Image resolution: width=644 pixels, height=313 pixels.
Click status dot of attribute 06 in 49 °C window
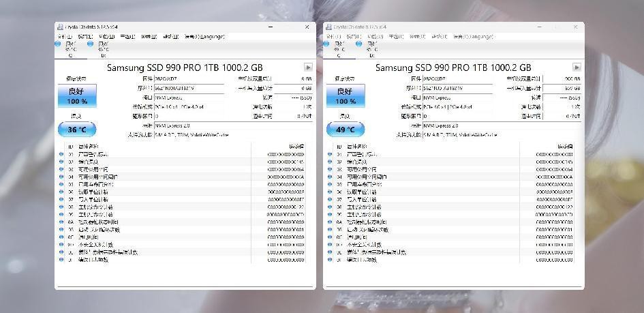pos(330,192)
